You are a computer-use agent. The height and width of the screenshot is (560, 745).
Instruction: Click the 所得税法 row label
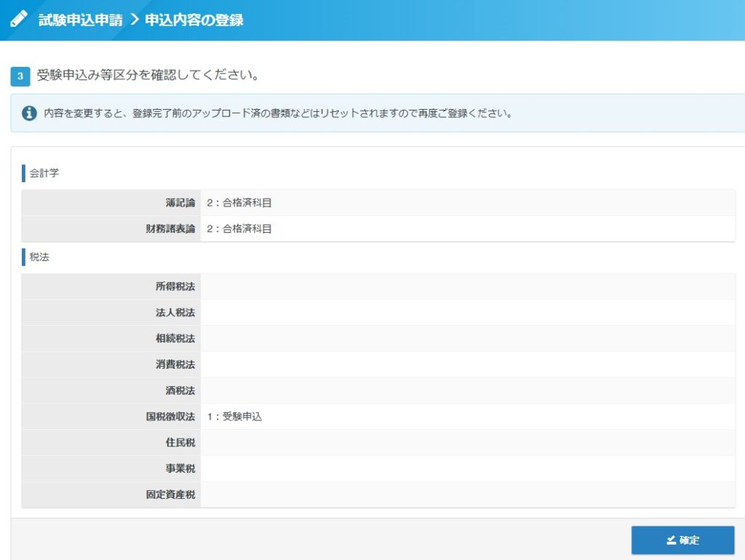pos(175,287)
